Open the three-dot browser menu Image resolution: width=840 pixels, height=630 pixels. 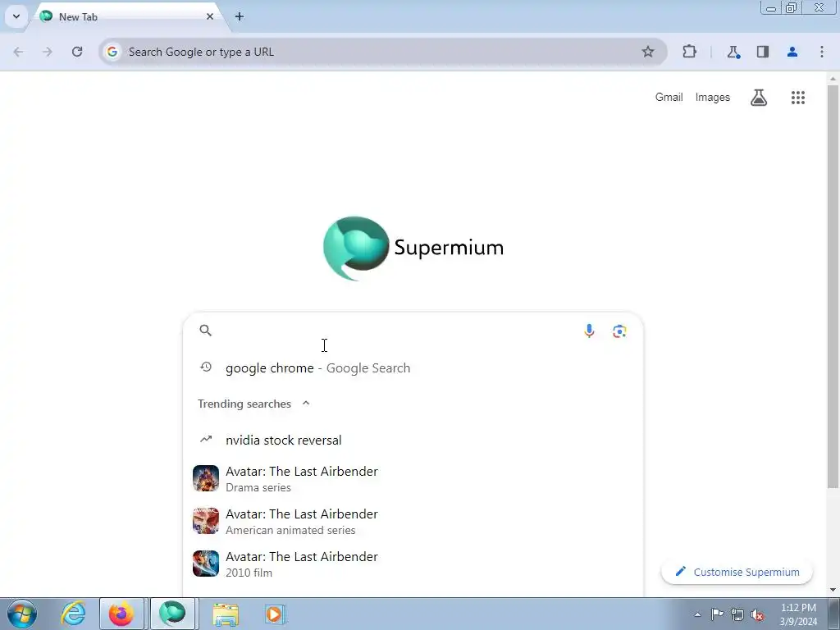point(822,52)
